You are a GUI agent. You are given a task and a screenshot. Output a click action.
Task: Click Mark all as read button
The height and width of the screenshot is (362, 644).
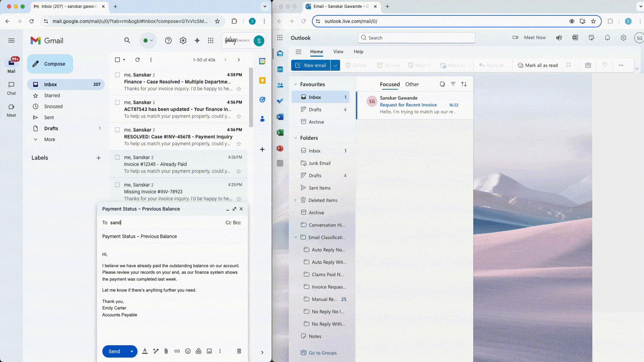[538, 65]
